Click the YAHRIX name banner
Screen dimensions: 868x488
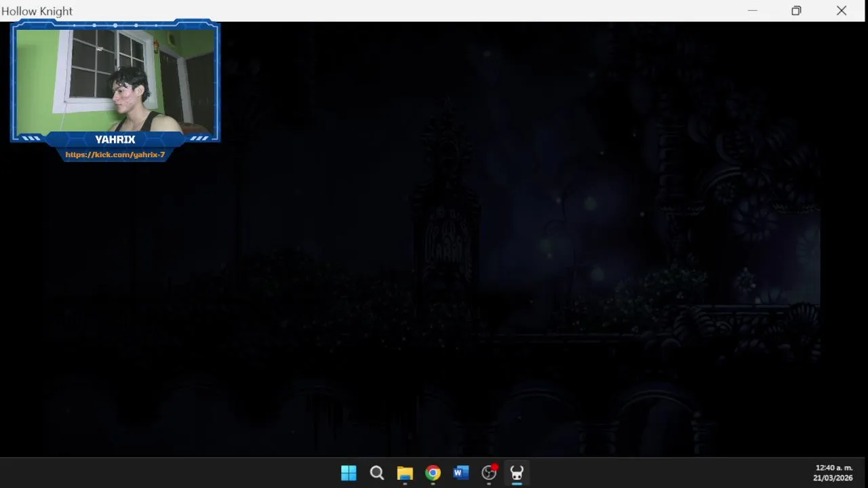click(x=115, y=139)
